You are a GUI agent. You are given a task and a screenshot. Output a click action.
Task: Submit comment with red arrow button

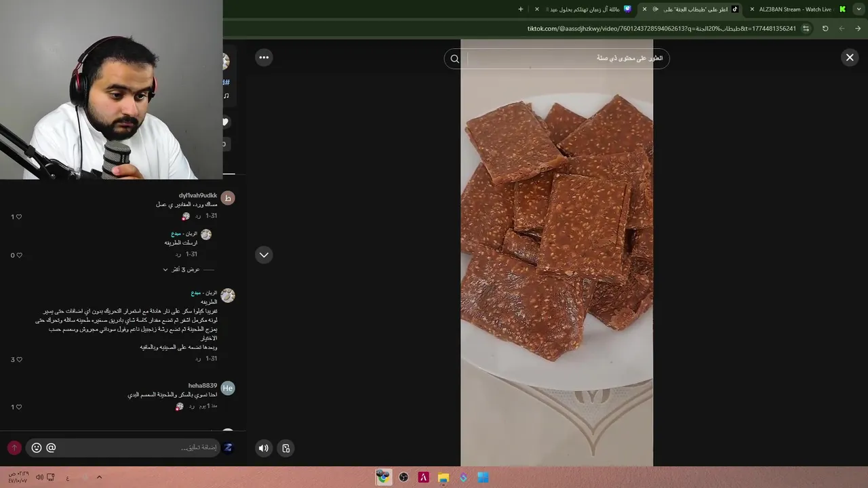coord(14,448)
